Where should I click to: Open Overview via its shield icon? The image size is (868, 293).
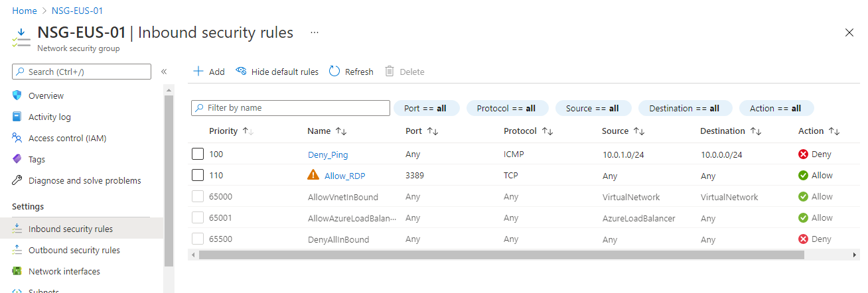point(17,95)
